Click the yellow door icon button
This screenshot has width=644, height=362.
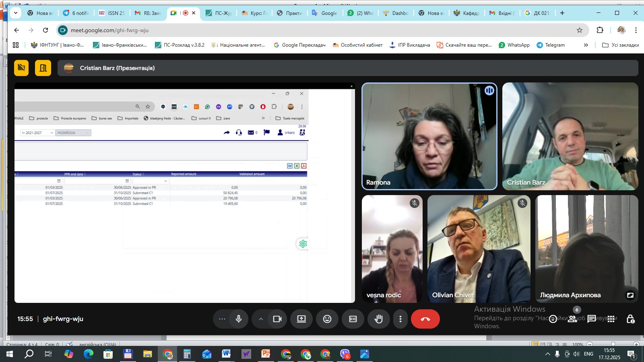(x=43, y=68)
